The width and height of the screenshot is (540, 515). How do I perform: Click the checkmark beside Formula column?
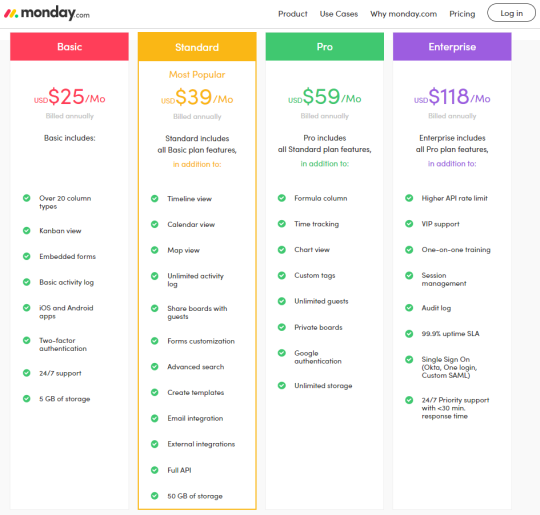tap(282, 198)
